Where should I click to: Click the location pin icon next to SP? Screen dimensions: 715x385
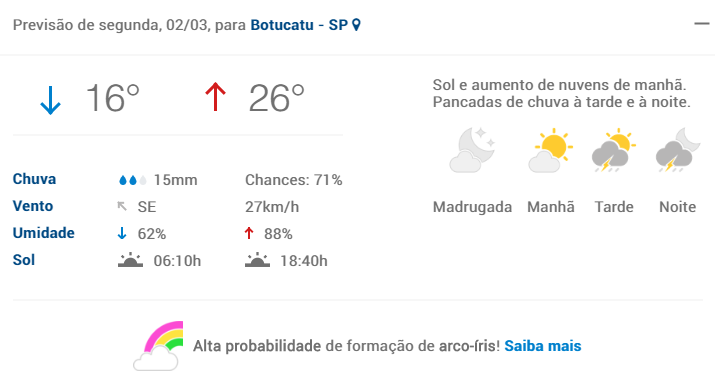357,25
